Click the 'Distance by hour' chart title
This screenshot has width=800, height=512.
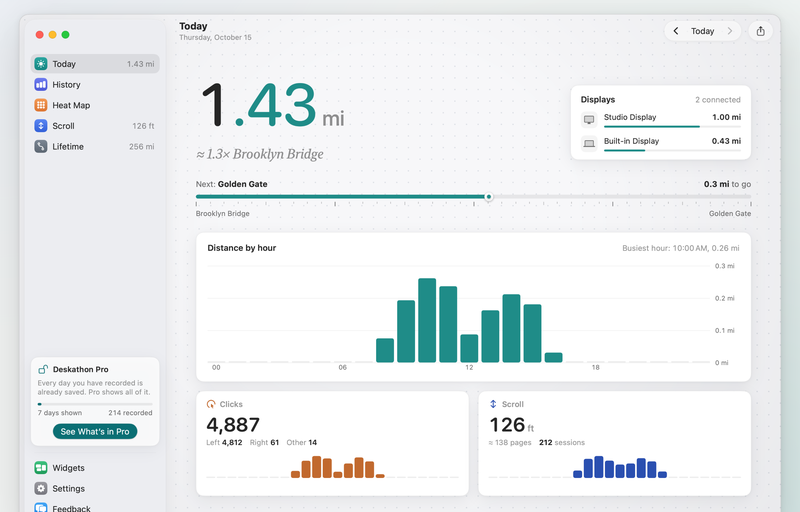241,248
